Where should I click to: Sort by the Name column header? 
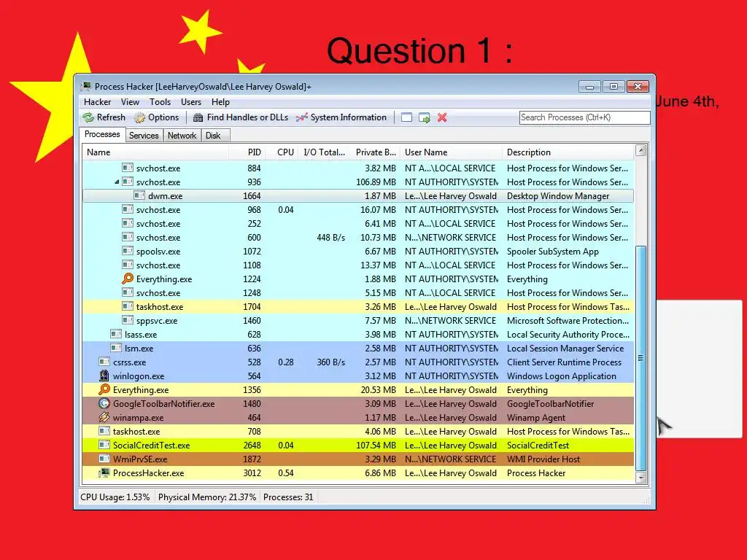pos(155,152)
